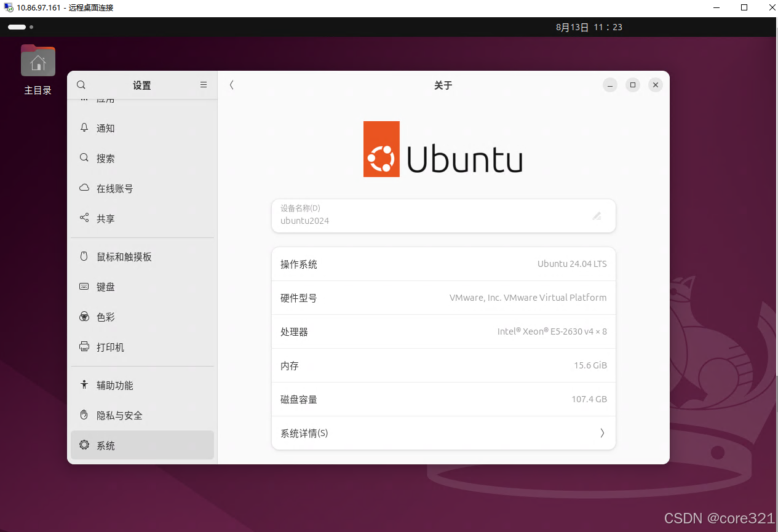
Task: Click the remote desktop connection title icon
Action: coord(8,7)
